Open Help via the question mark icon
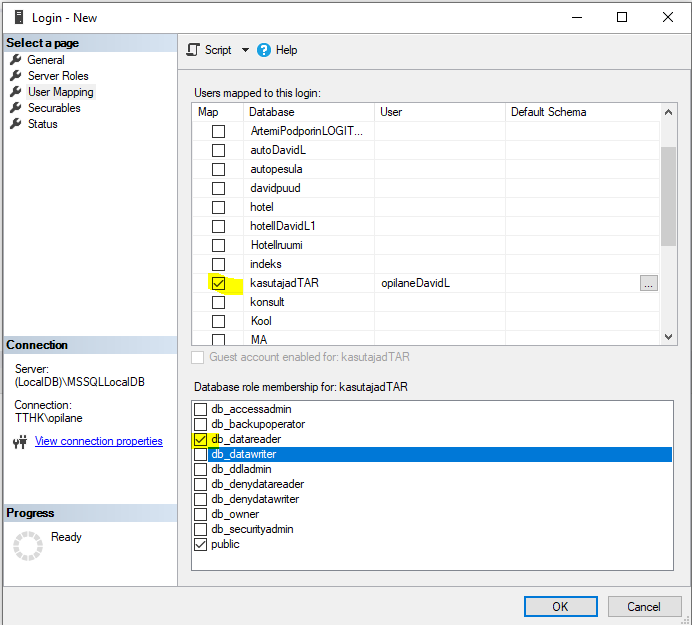This screenshot has width=692, height=625. tap(264, 50)
